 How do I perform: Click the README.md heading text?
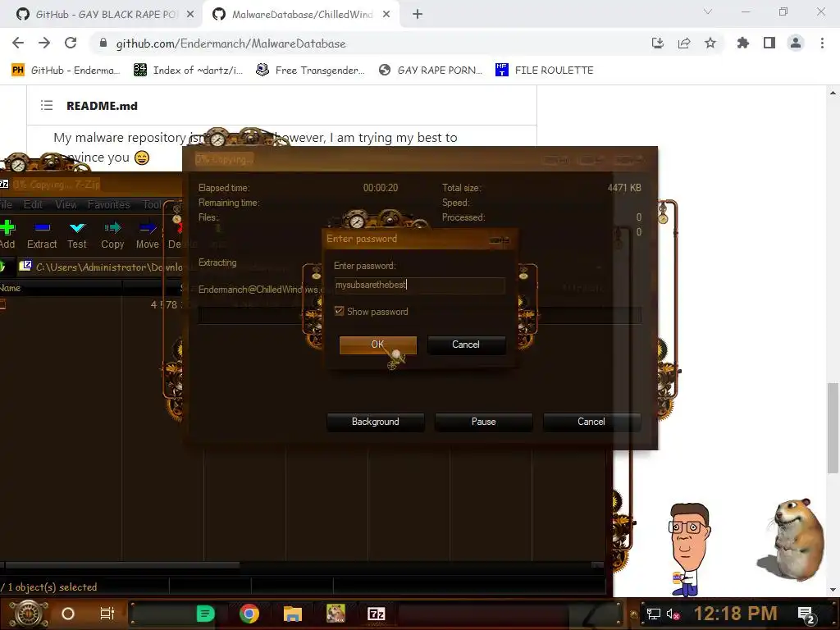[102, 106]
